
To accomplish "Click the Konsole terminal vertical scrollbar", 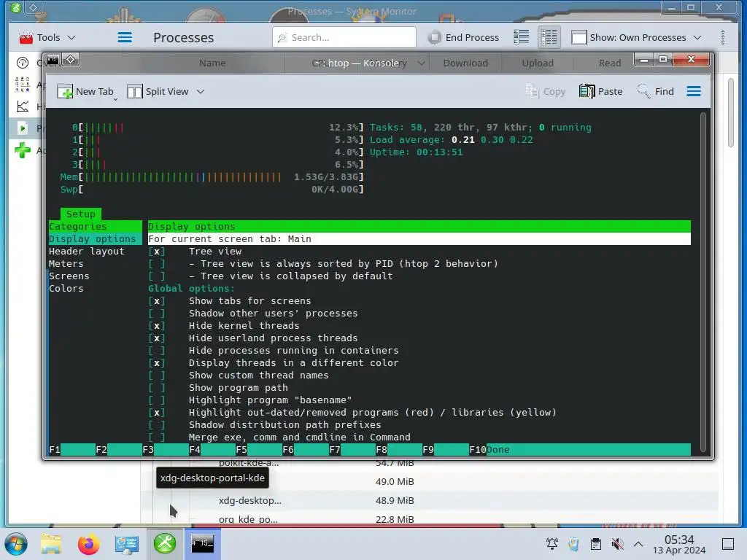I will [x=703, y=282].
